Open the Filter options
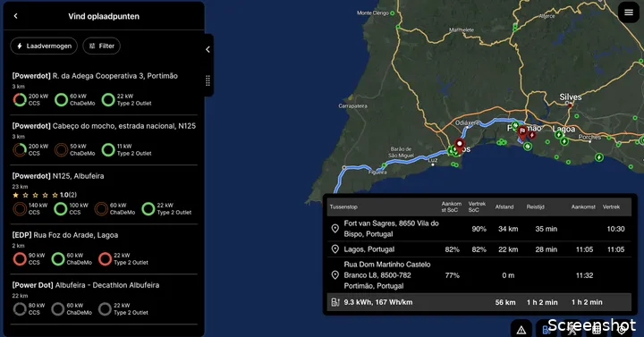Screen dimensions: 644x337 pos(101,46)
